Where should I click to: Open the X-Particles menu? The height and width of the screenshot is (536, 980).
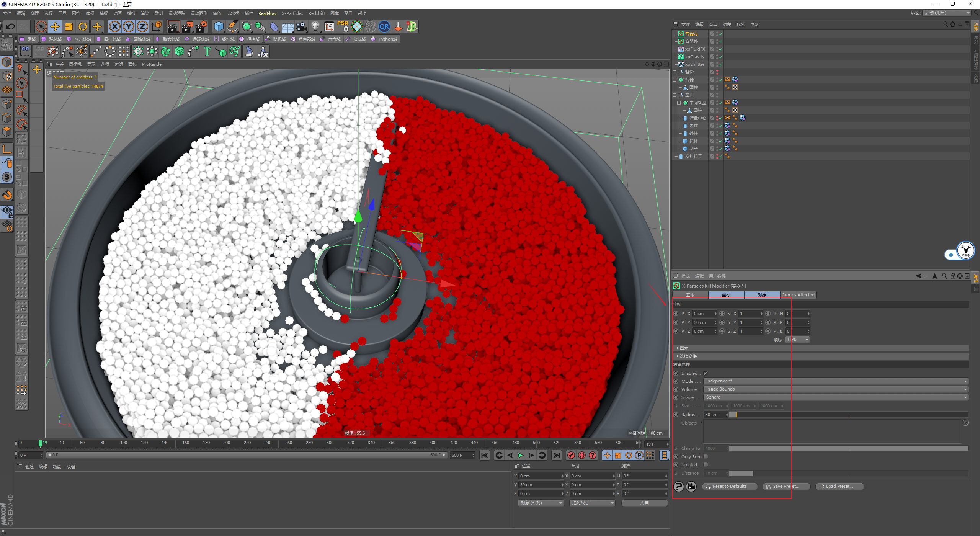coord(292,13)
